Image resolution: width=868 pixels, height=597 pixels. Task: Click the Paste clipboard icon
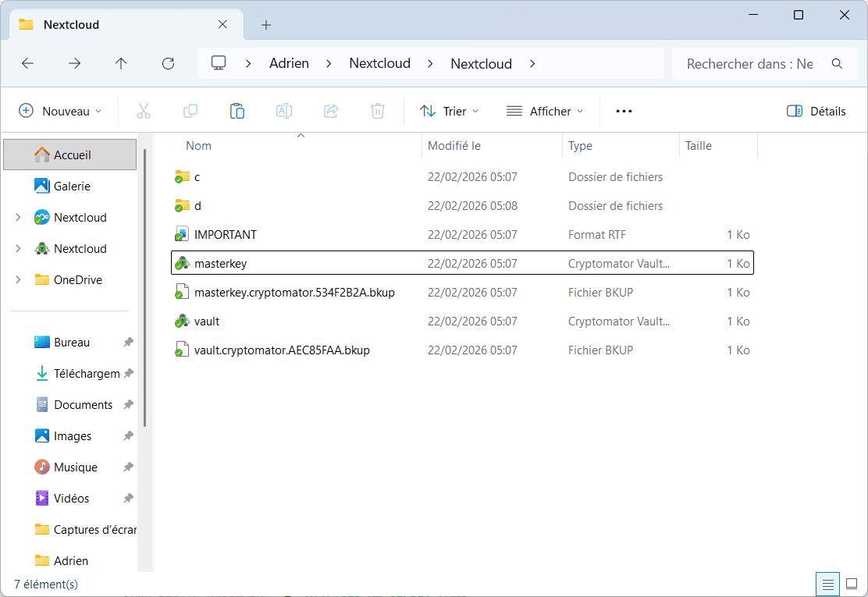point(237,111)
